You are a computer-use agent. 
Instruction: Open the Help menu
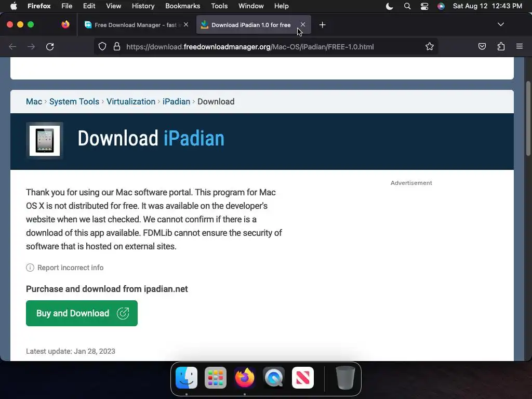(282, 6)
